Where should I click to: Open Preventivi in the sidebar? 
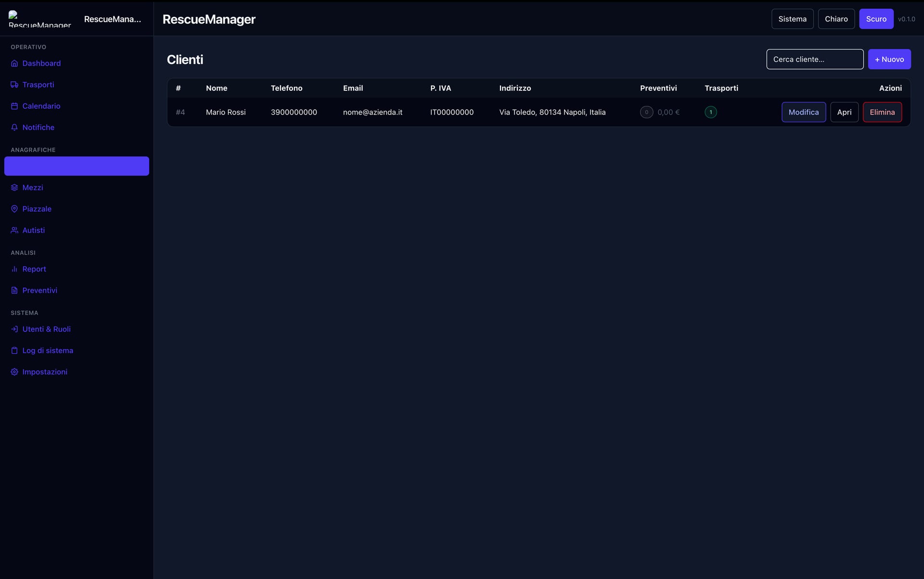coord(39,290)
